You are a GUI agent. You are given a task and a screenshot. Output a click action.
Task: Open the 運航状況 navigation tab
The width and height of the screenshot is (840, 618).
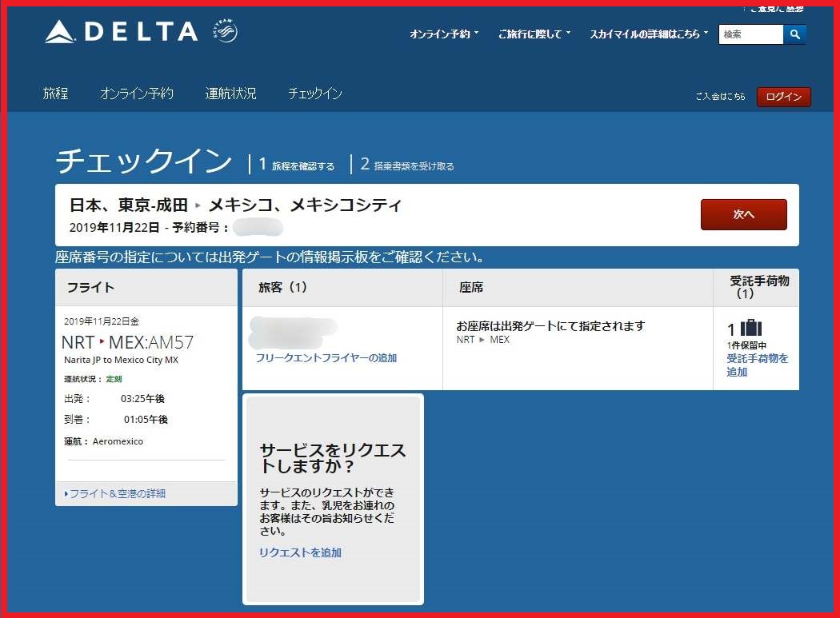click(230, 94)
